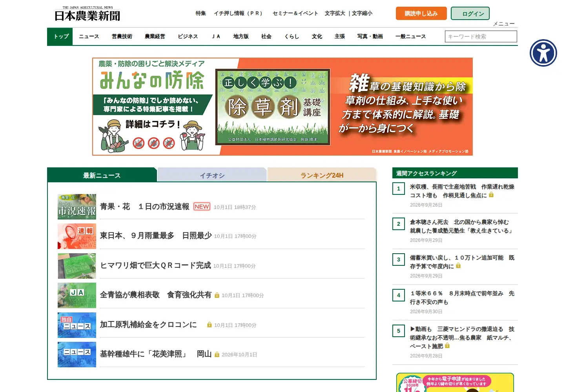Open セミナー&イベント link
Image resolution: width=565 pixels, height=392 pixels.
click(295, 13)
